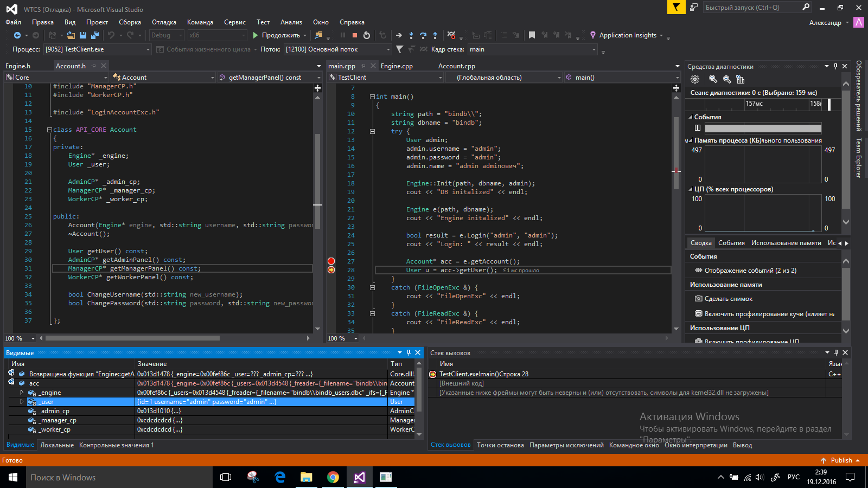Click the Quick Launch search magnifier
Viewport: 868px width, 488px height.
(x=806, y=7)
